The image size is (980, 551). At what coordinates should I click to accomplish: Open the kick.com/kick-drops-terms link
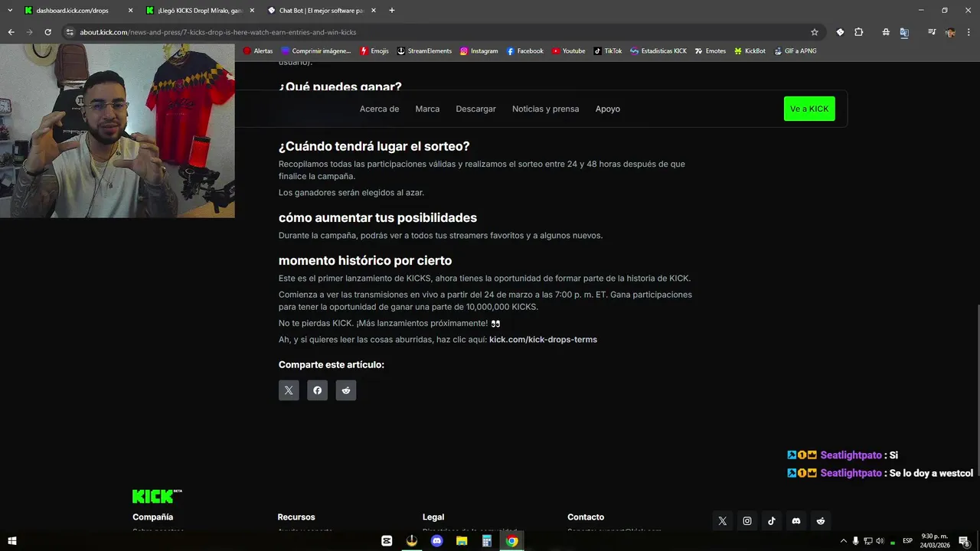(x=543, y=339)
